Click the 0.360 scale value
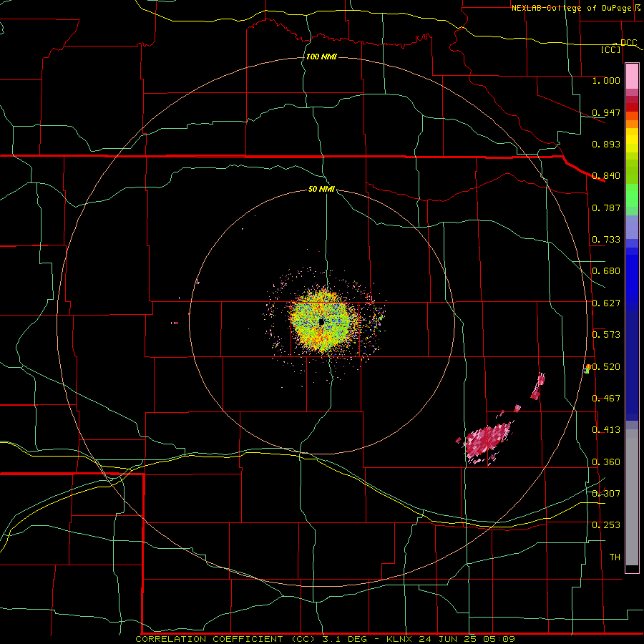Screen dimensions: 644x644 click(x=606, y=462)
